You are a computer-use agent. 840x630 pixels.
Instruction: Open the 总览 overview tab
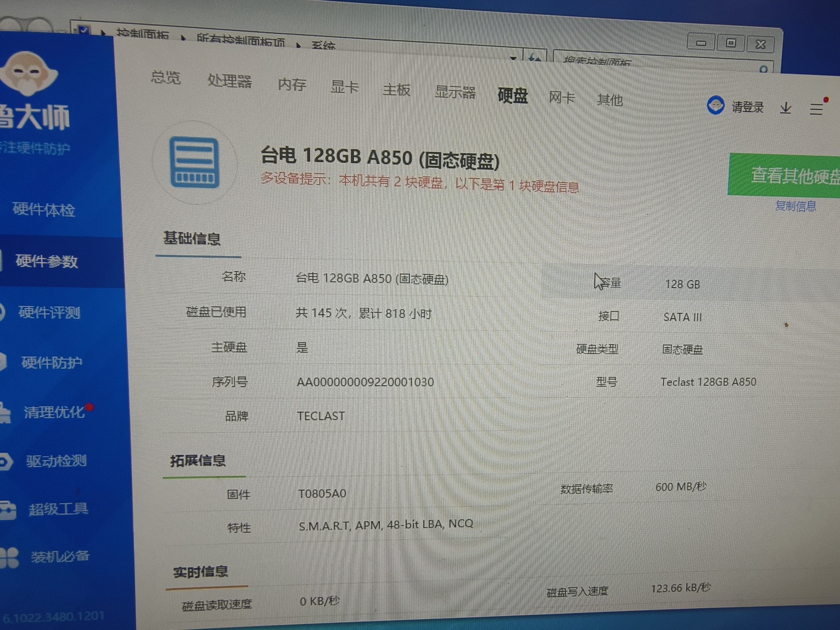point(166,77)
